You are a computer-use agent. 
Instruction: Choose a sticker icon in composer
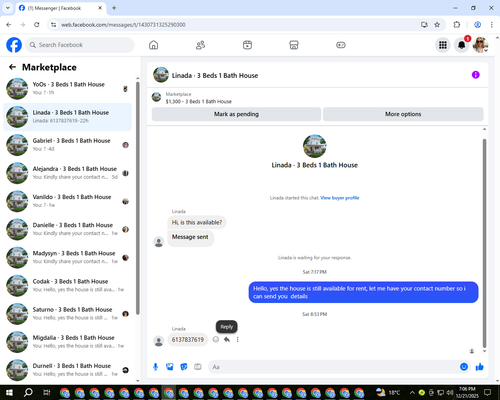184,367
